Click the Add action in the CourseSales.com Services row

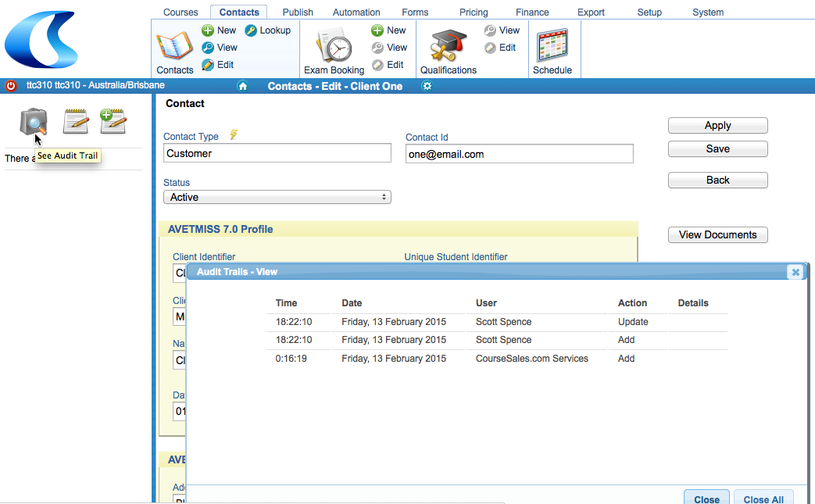point(627,359)
